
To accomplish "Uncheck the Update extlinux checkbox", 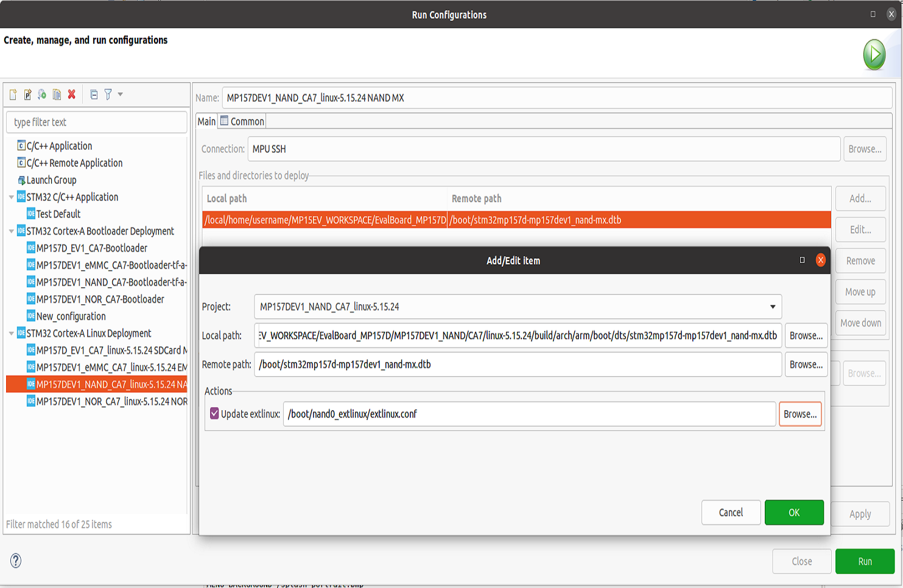I will tap(214, 413).
